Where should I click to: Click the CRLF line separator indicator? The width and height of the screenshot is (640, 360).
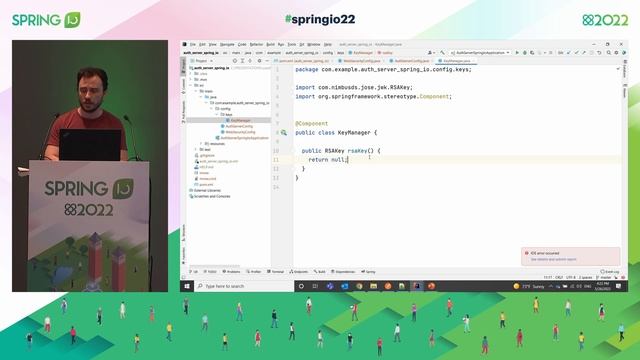[x=559, y=277]
